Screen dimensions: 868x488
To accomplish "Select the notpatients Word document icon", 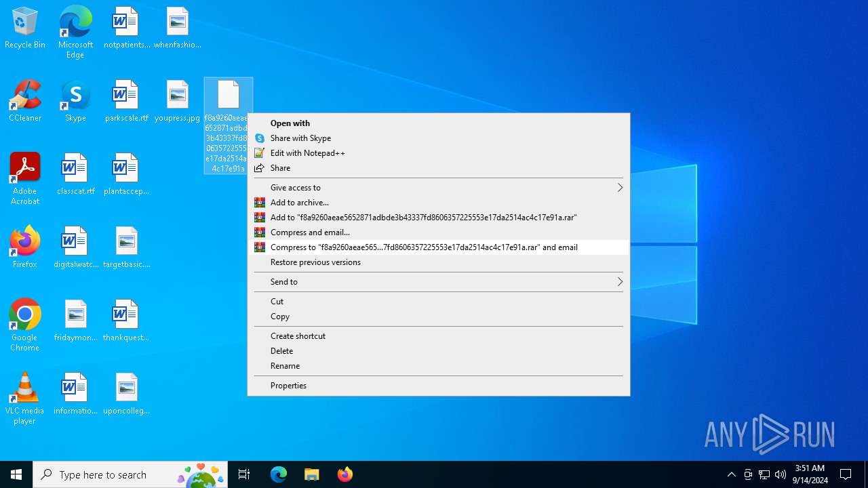I will [127, 28].
